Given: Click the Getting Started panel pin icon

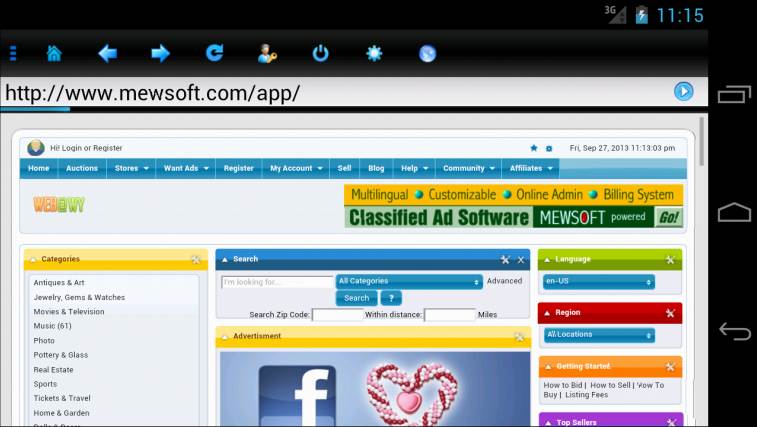Looking at the screenshot, I should point(670,367).
